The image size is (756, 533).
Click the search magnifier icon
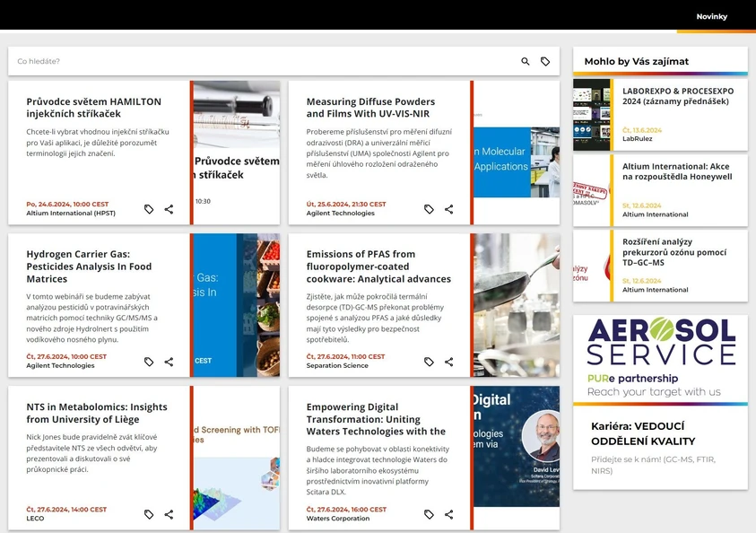(x=526, y=62)
